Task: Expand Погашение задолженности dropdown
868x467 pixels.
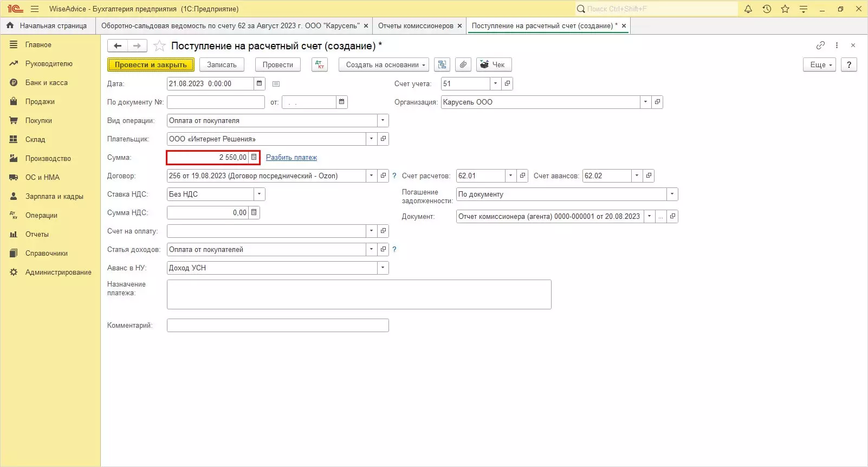Action: [672, 194]
